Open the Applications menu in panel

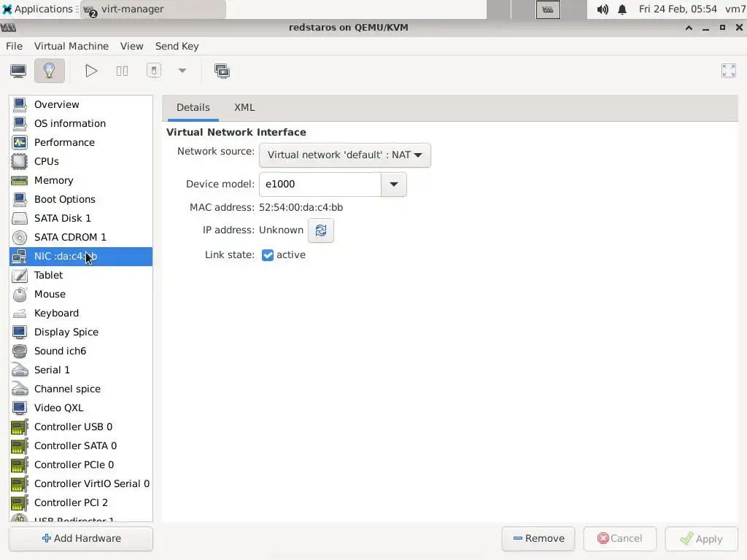click(38, 9)
